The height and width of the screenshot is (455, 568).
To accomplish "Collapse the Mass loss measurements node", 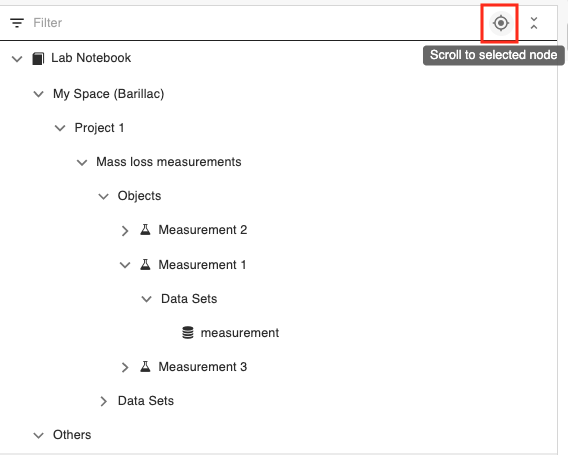I will click(x=82, y=162).
